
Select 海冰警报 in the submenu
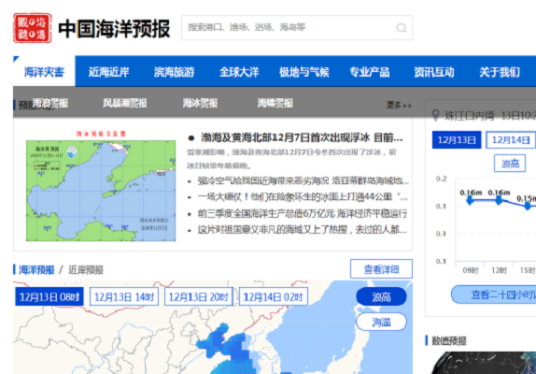pyautogui.click(x=200, y=103)
